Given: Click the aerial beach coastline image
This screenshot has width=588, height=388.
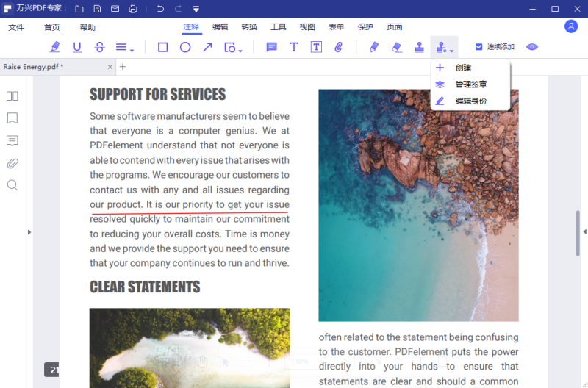Looking at the screenshot, I should tap(418, 206).
